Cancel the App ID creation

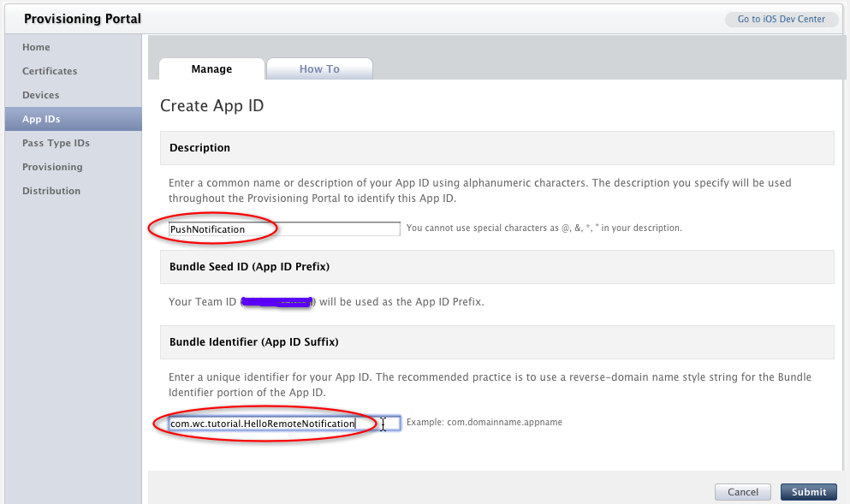click(743, 492)
